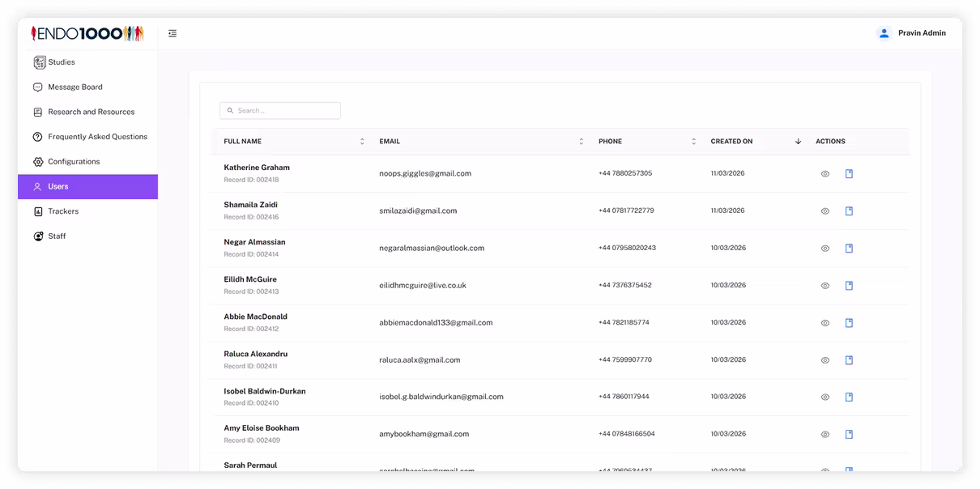Click the eye icon for Negar Almassian
The width and height of the screenshot is (980, 489).
[x=824, y=248]
